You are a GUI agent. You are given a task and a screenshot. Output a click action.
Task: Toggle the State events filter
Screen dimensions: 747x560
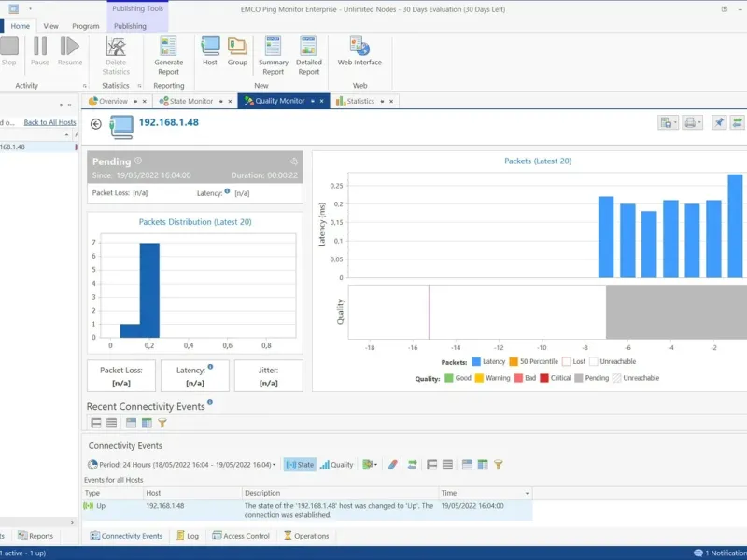point(300,465)
